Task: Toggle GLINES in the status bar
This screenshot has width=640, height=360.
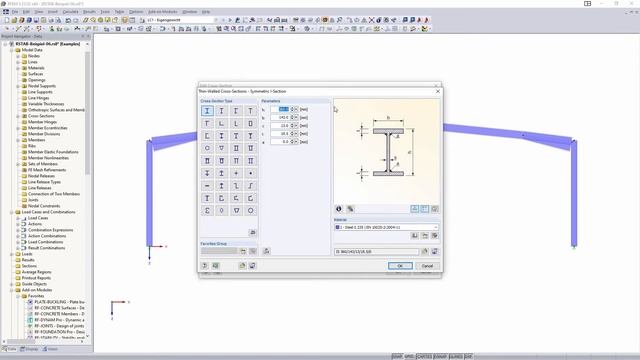Action: coord(456,357)
